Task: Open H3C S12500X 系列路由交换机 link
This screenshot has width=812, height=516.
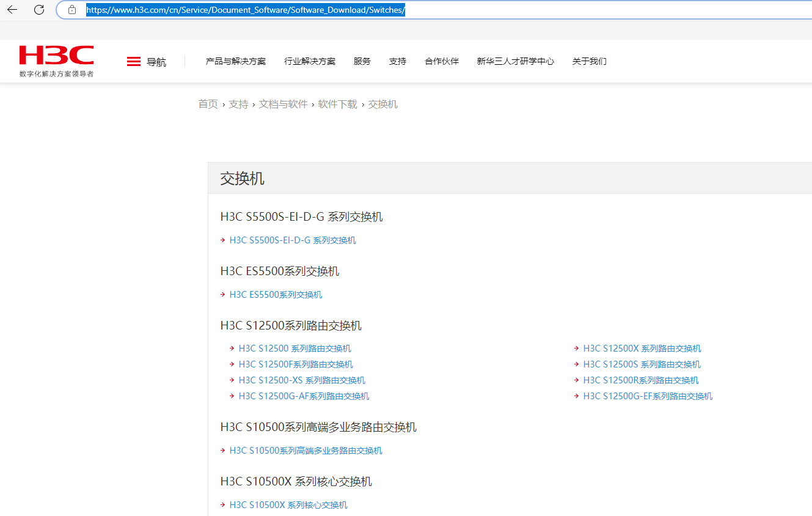Action: (642, 348)
